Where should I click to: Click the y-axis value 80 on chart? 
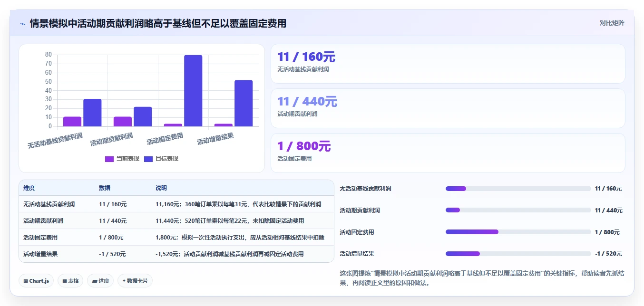(49, 55)
